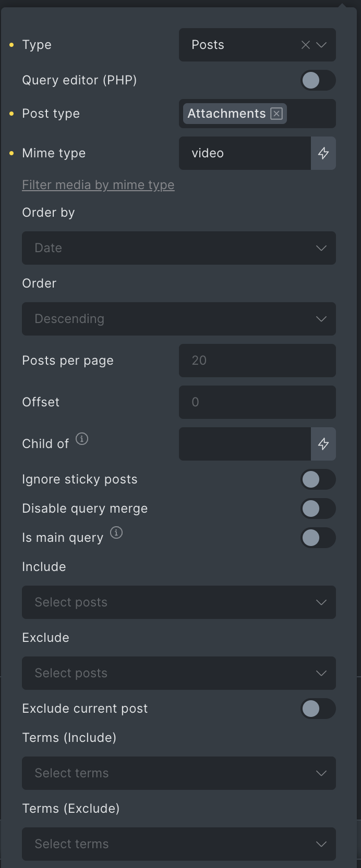Expand Terms (Exclude) select terms dropdown
Viewport: 361px width, 868px height.
[179, 844]
